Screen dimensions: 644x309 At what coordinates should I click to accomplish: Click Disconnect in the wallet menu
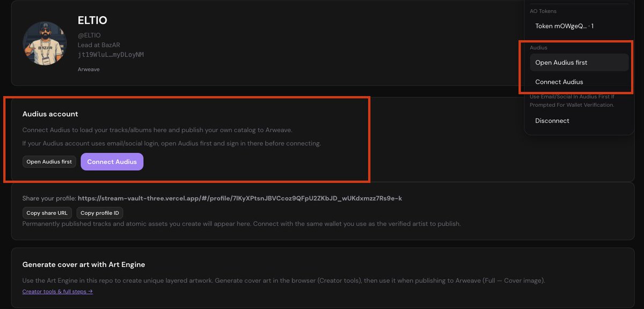tap(579, 121)
